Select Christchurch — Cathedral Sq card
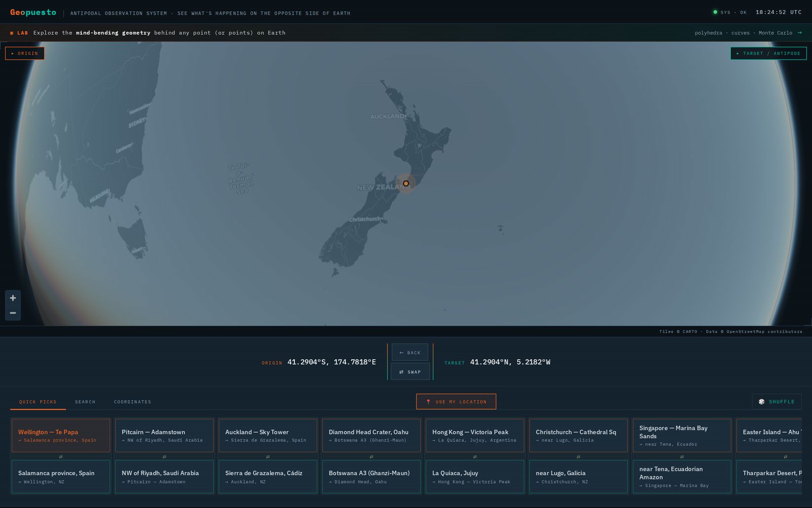The width and height of the screenshot is (812, 508). point(579,435)
